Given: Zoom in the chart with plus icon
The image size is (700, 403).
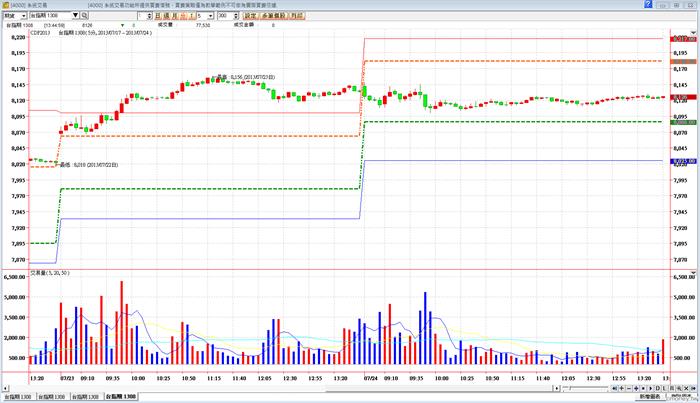Looking at the screenshot, I should coord(622,388).
